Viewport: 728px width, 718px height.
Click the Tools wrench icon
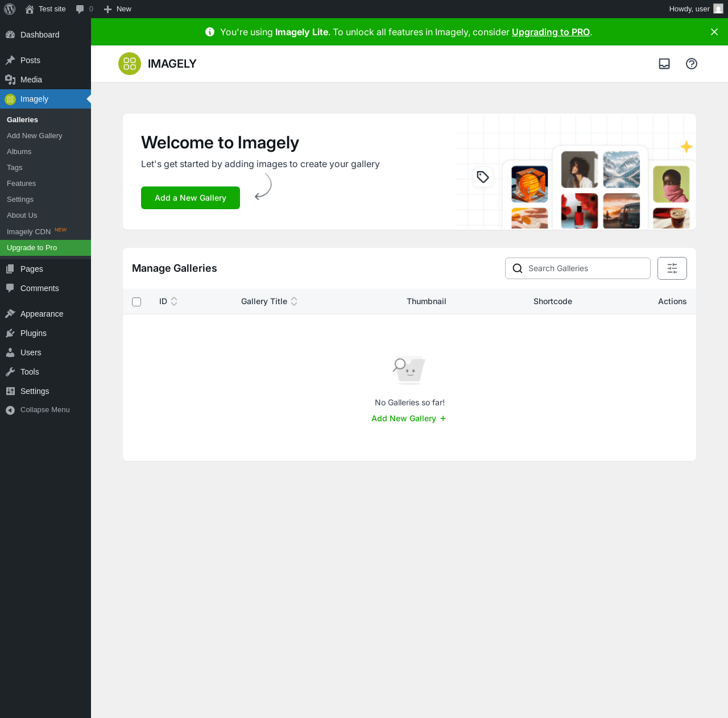click(10, 372)
